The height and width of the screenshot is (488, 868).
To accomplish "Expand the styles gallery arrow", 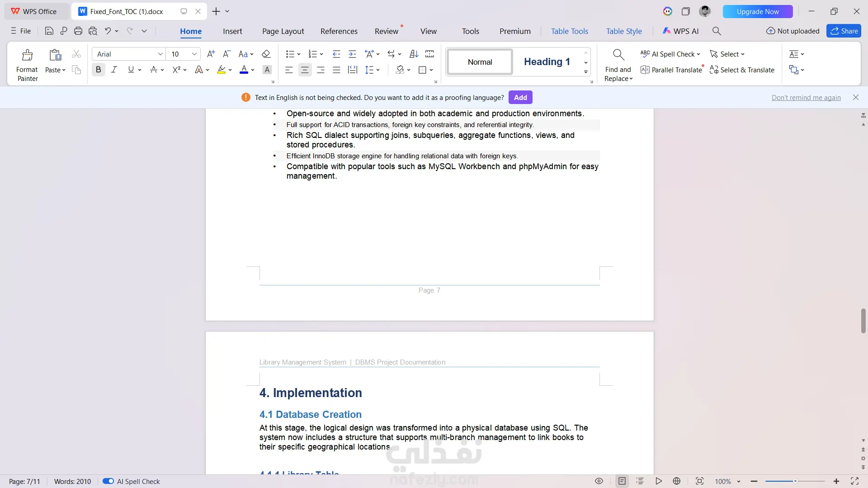I will [586, 72].
